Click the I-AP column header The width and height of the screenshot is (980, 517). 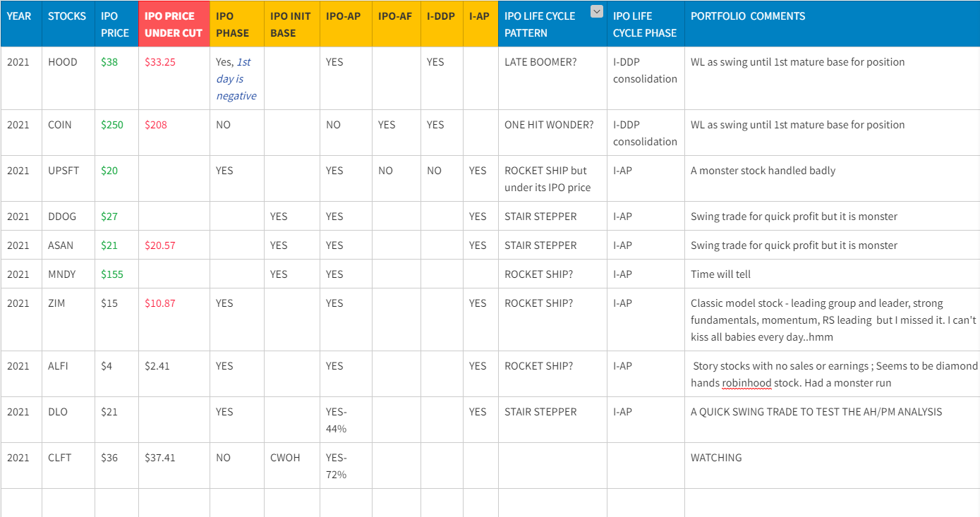480,24
